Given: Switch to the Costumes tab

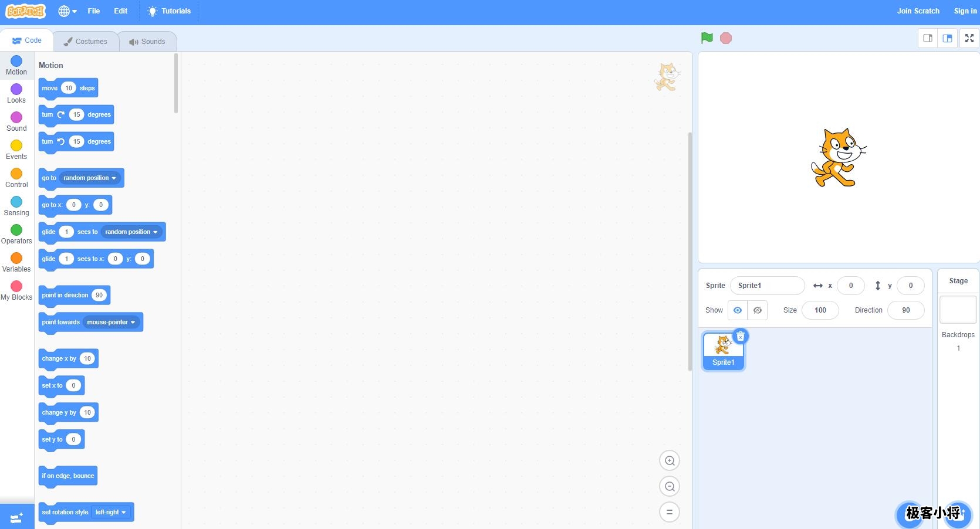Looking at the screenshot, I should pos(86,42).
